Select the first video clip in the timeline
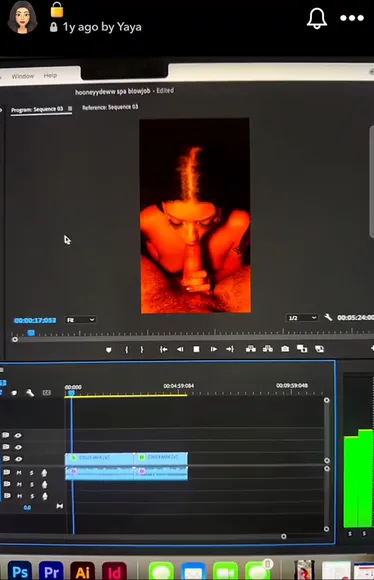This screenshot has height=580, width=374. 99,459
